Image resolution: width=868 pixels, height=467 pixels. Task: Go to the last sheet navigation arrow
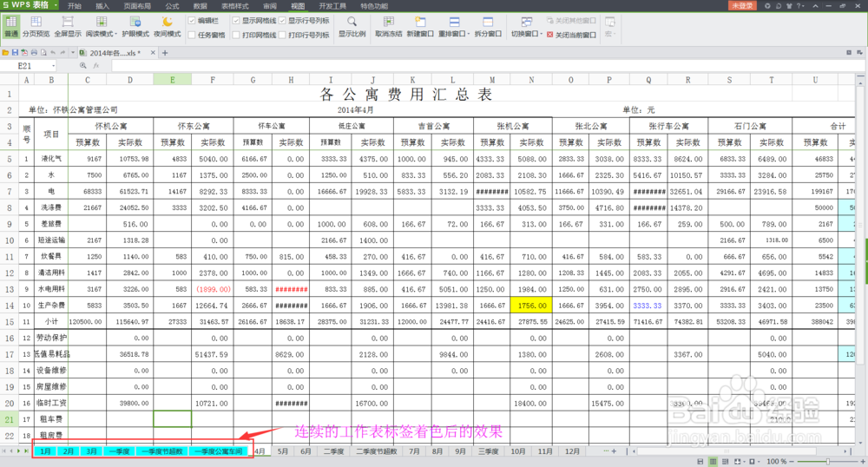click(x=26, y=451)
